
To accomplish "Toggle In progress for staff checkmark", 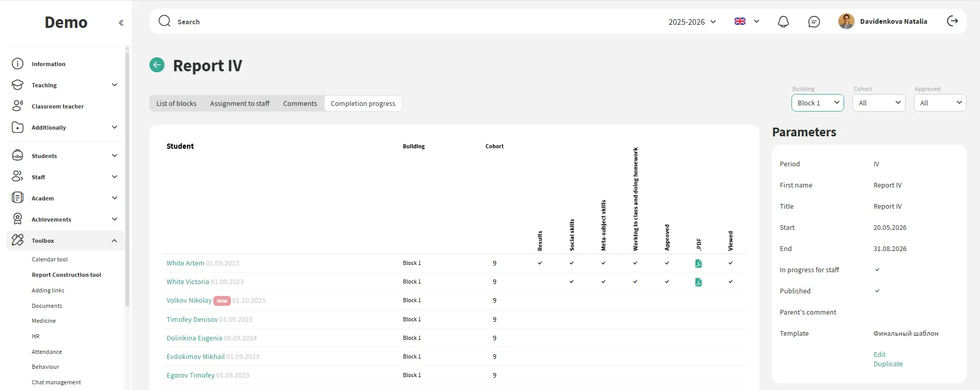I will click(877, 270).
